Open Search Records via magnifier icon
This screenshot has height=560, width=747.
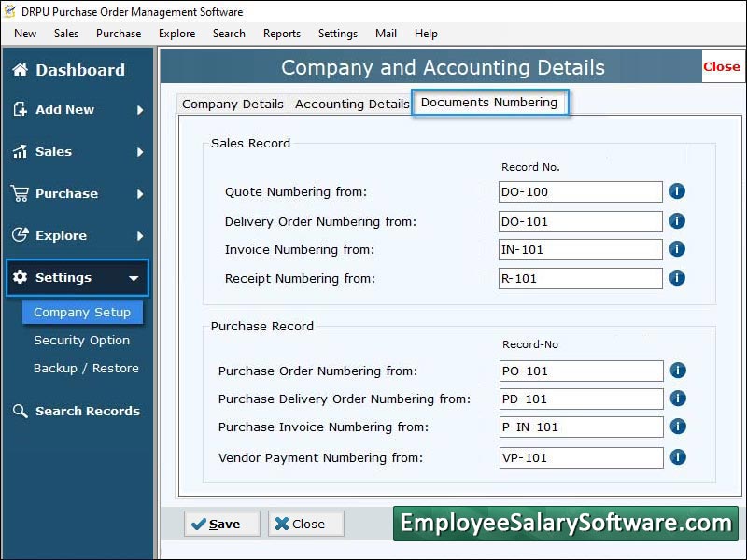[21, 411]
